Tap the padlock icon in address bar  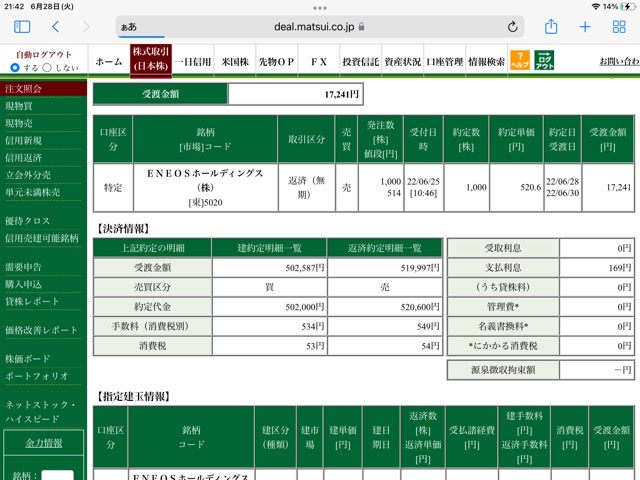coord(361,27)
